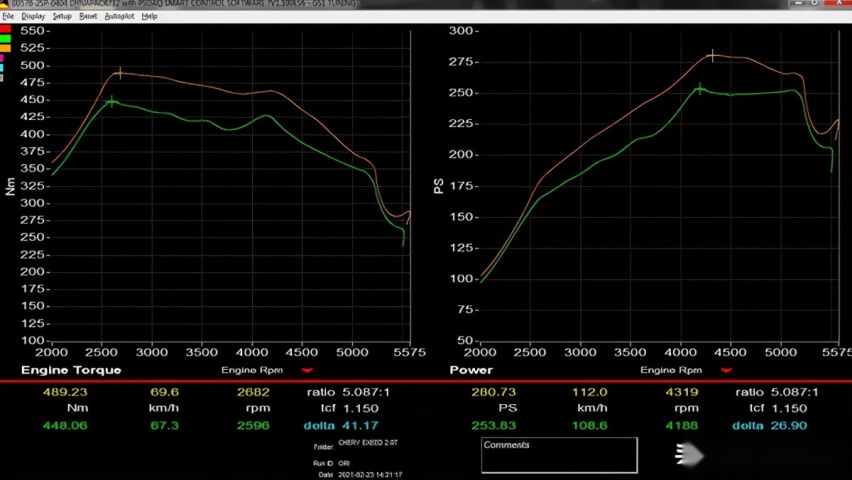Select the 67.3 green speed value
The image size is (852, 480).
click(x=164, y=425)
